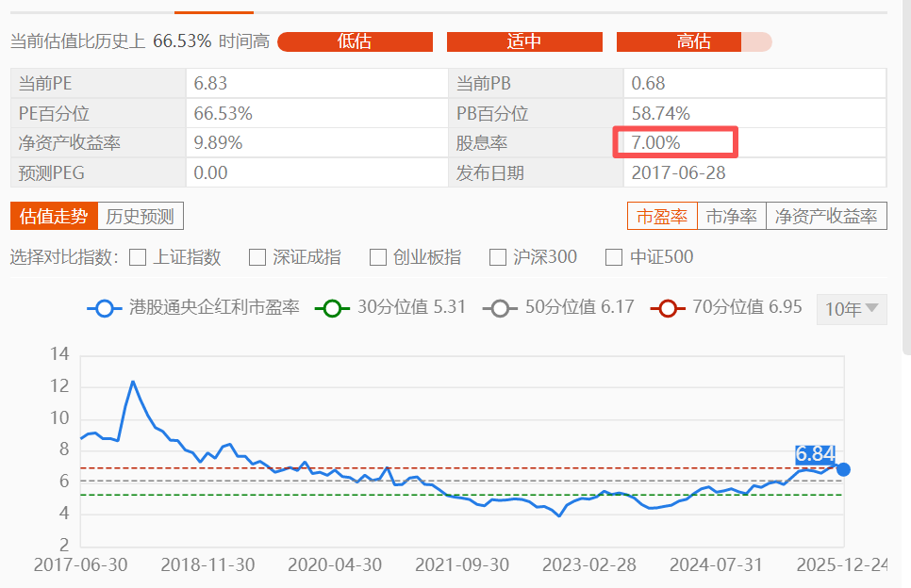Show the 净资产收益率 chart

tap(826, 216)
